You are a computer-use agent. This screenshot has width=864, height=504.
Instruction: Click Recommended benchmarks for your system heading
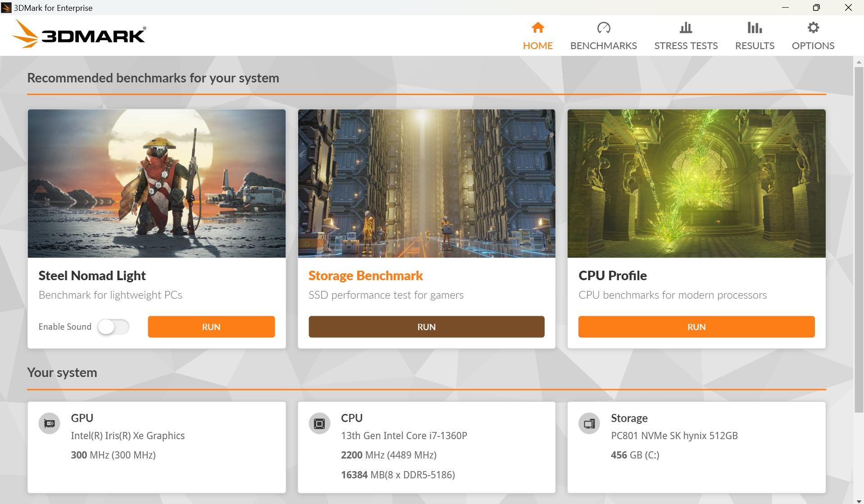pyautogui.click(x=153, y=78)
